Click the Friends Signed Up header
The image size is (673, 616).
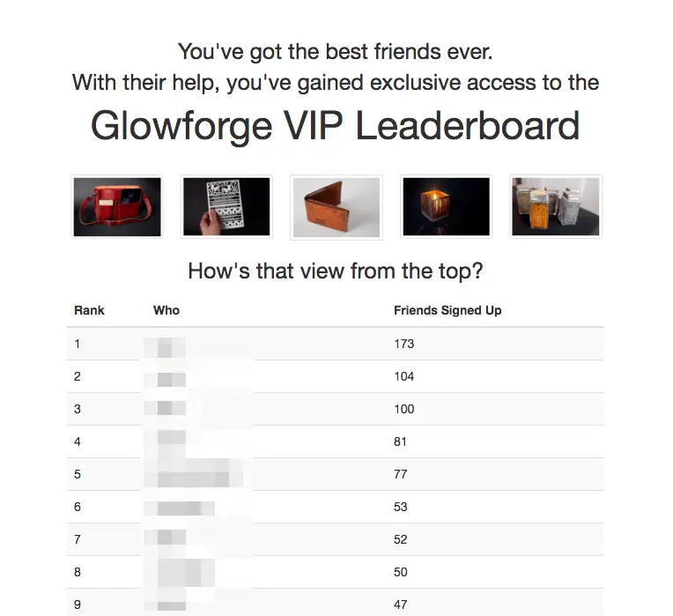(x=447, y=310)
